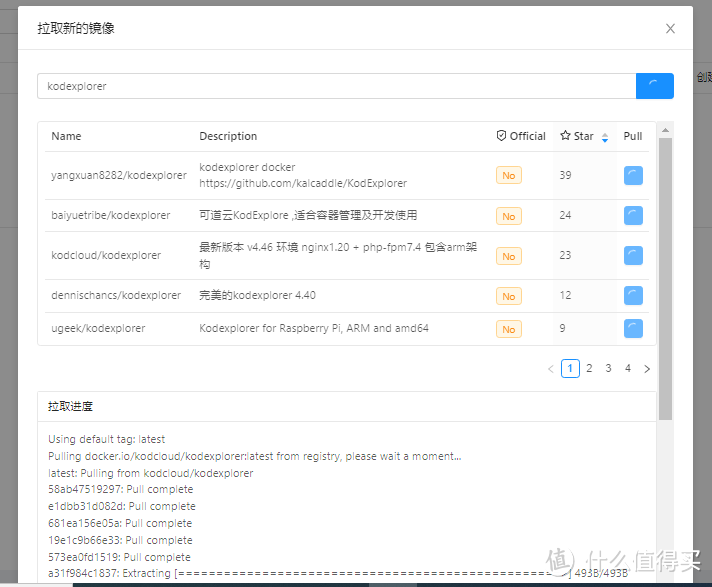Click the Description column header
The width and height of the screenshot is (712, 587).
pos(228,136)
